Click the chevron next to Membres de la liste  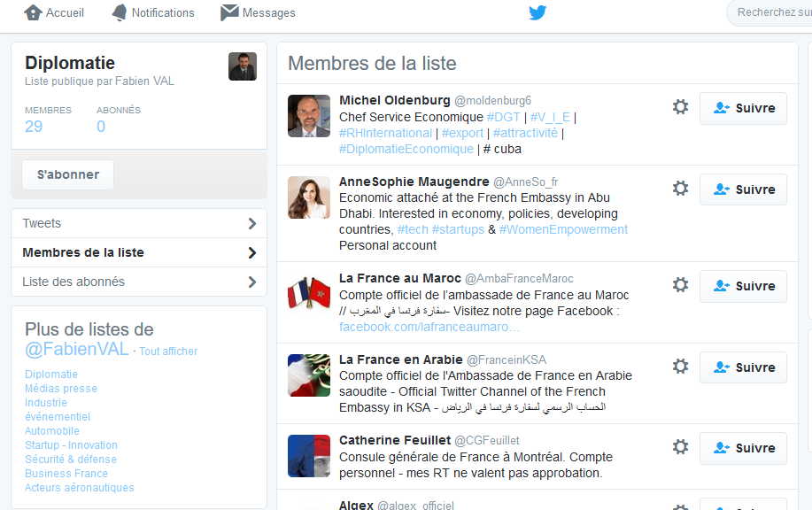point(252,252)
